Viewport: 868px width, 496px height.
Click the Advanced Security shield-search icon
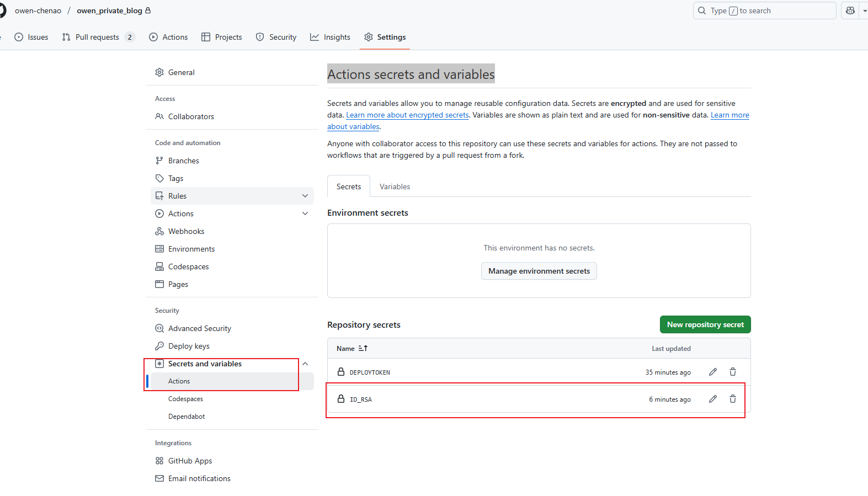[159, 328]
